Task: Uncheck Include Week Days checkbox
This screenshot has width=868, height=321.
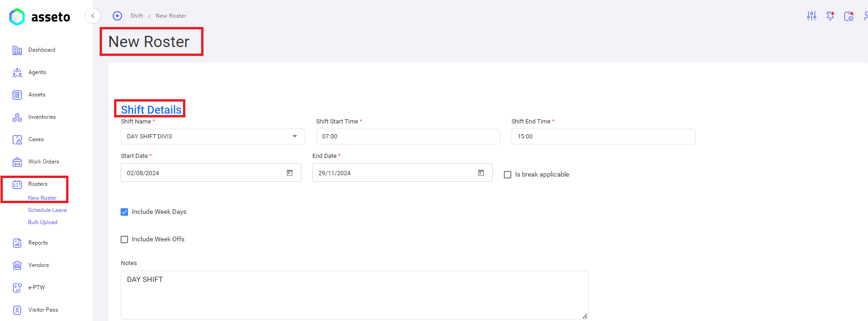Action: [x=124, y=212]
